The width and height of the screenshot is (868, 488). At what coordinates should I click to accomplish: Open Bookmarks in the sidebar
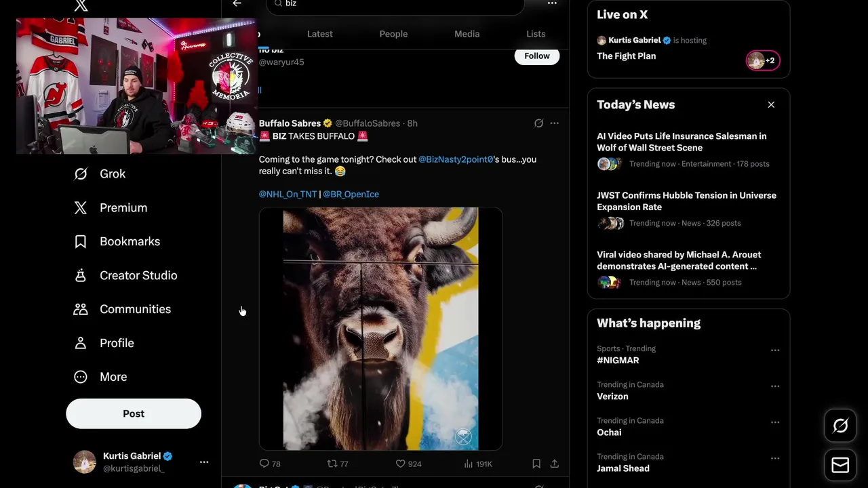[x=117, y=241]
